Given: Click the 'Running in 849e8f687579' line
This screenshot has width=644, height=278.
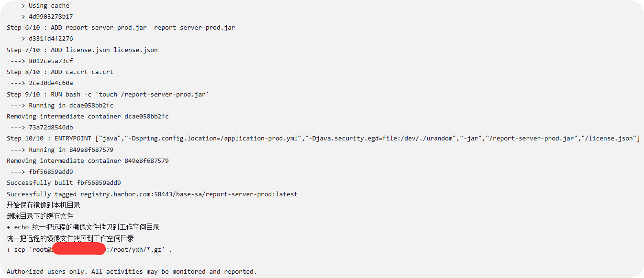Looking at the screenshot, I should point(71,150).
